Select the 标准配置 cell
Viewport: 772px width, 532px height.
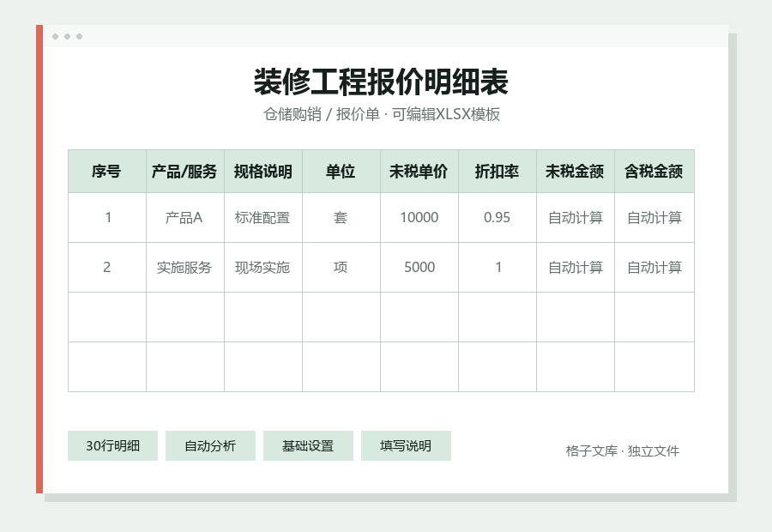click(x=263, y=217)
